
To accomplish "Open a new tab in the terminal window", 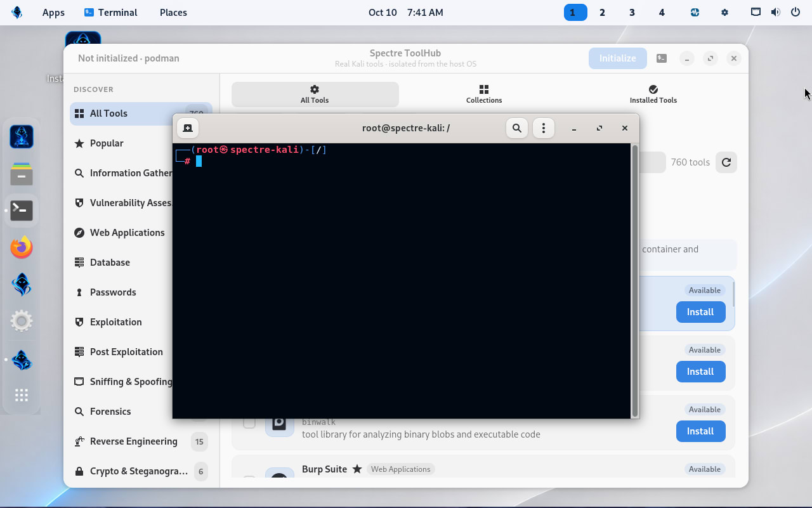I will (x=188, y=128).
